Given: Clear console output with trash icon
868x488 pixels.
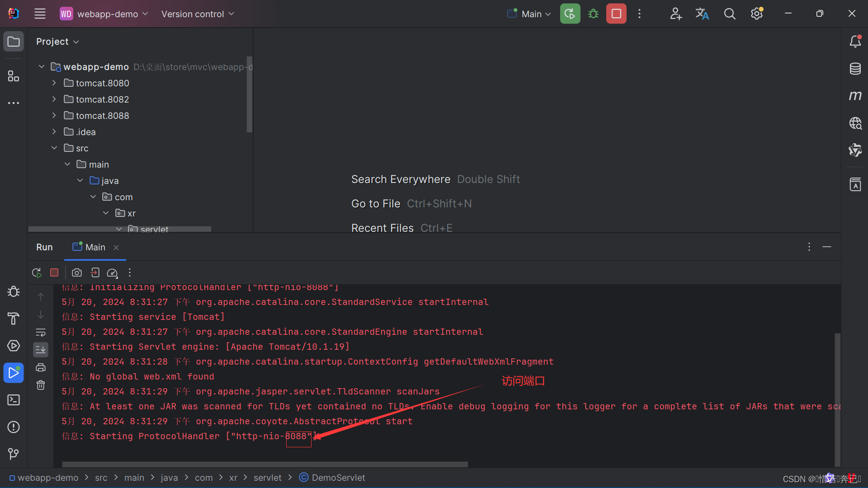Looking at the screenshot, I should click(x=41, y=385).
